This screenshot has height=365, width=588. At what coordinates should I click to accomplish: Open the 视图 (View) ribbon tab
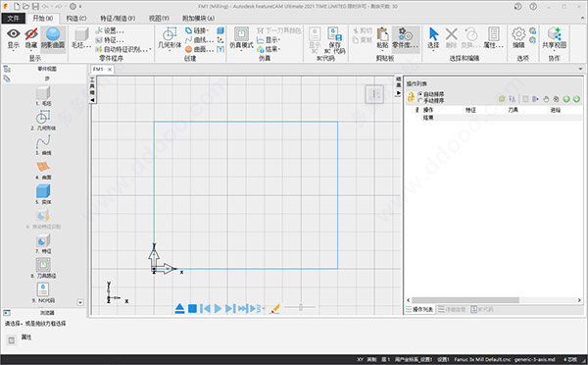(159, 18)
